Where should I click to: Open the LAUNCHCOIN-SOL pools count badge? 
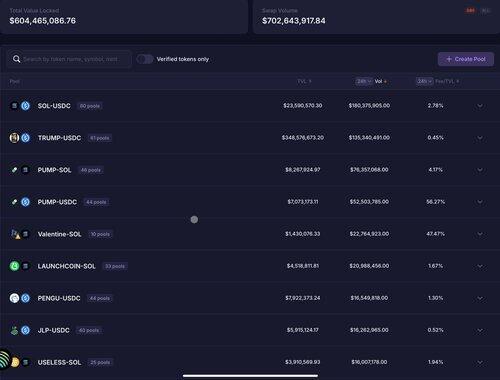pos(115,266)
